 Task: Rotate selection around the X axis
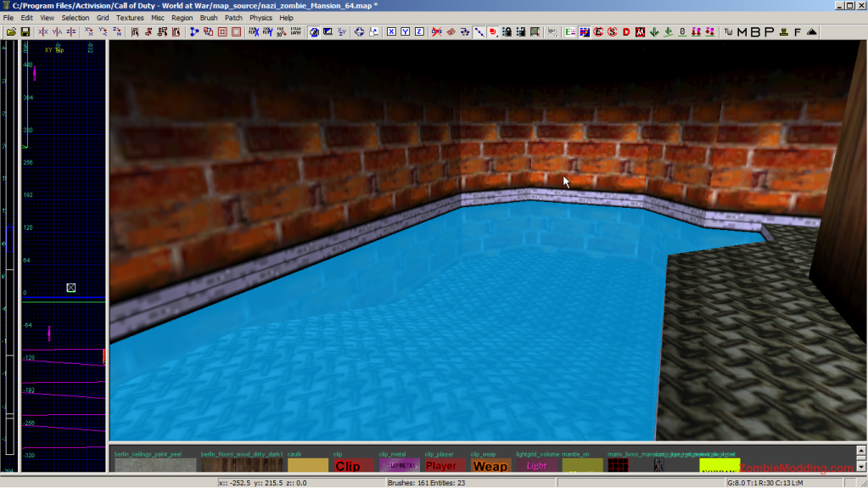[88, 32]
